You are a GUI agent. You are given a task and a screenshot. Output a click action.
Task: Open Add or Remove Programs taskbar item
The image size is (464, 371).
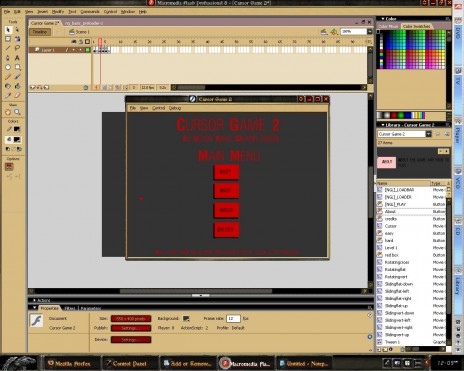187,363
